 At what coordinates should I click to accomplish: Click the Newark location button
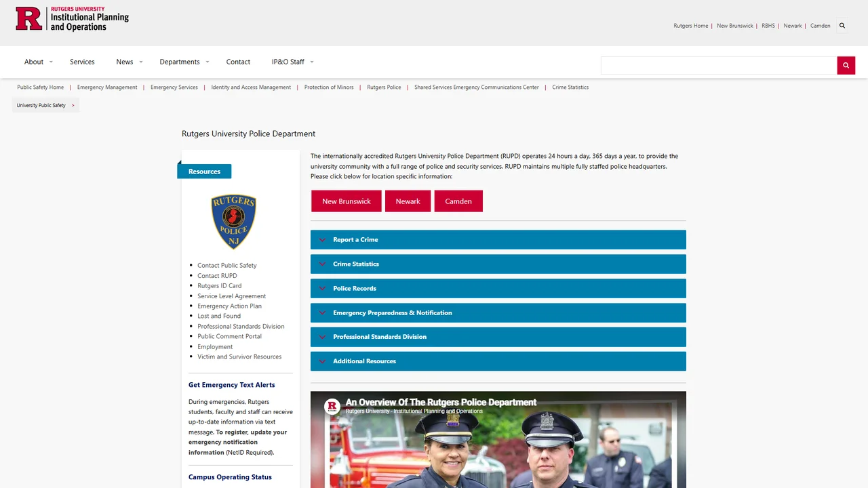point(408,201)
